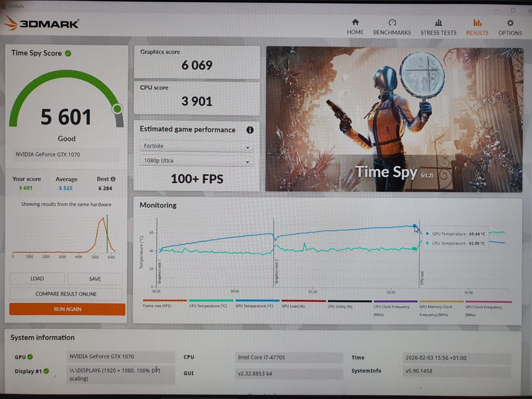The height and width of the screenshot is (399, 532).
Task: Click the Average score 5 523
Action: [65, 188]
